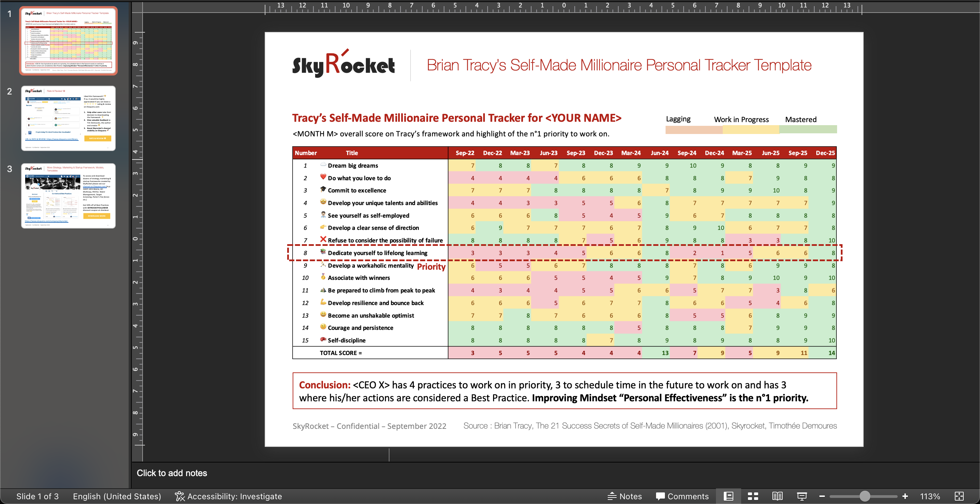
Task: Click the Self-discipline row title
Action: point(346,340)
